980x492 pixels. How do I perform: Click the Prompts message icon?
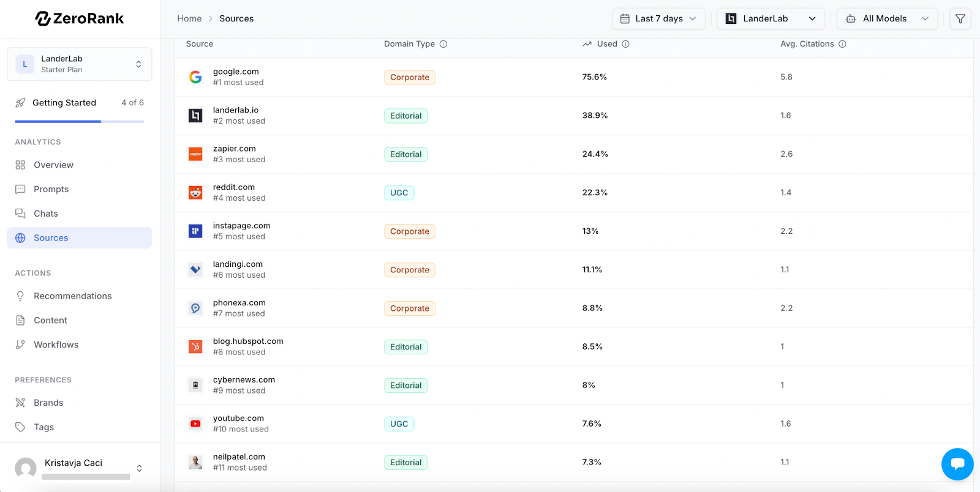tap(20, 190)
